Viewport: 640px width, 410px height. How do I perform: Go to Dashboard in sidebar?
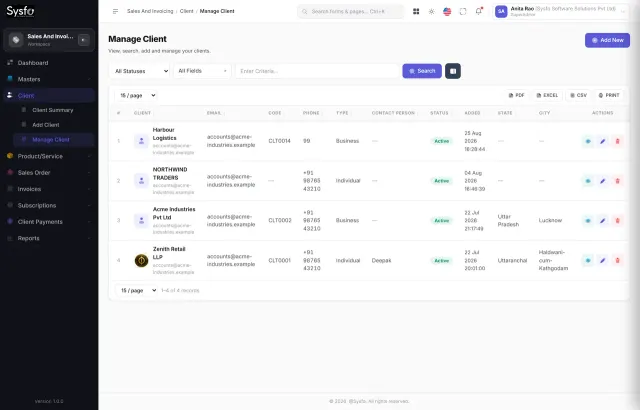49,63
